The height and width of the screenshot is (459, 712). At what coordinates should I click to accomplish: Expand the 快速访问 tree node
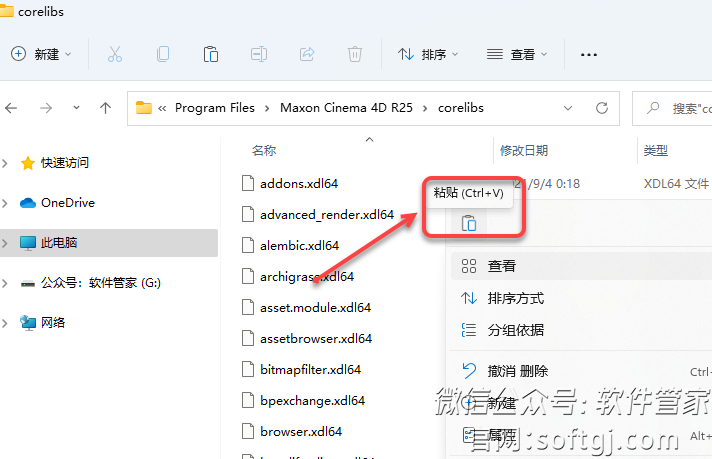(x=5, y=163)
